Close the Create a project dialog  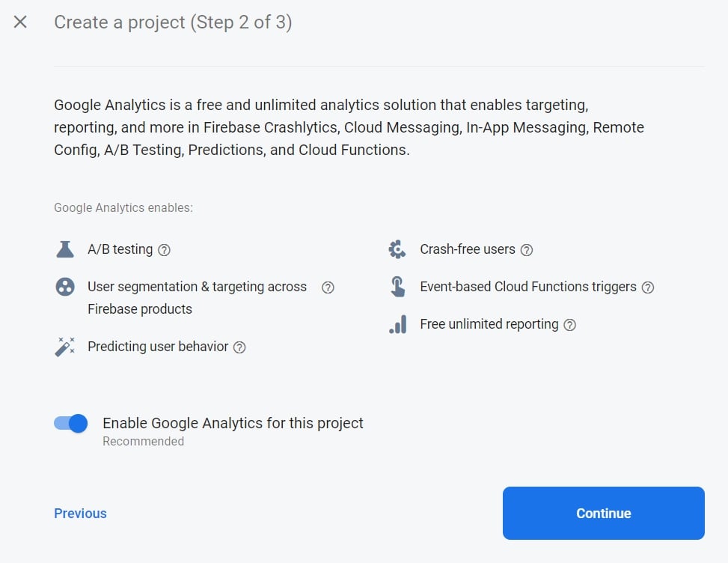tap(20, 22)
